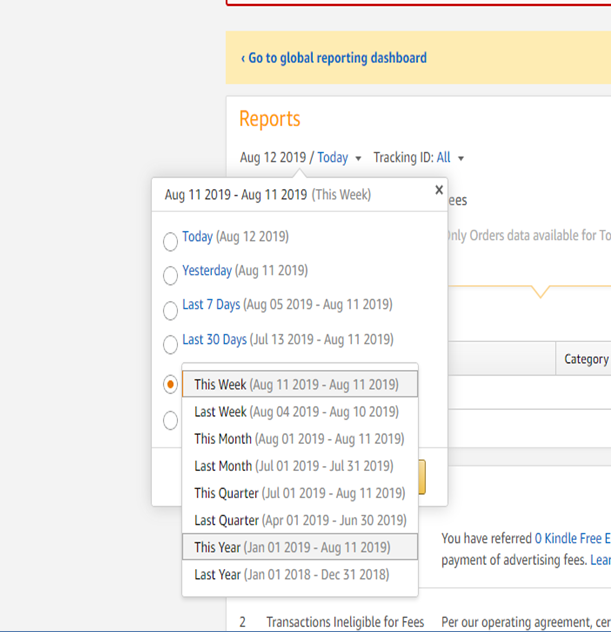Choose Last Quarter from the list

point(300,520)
